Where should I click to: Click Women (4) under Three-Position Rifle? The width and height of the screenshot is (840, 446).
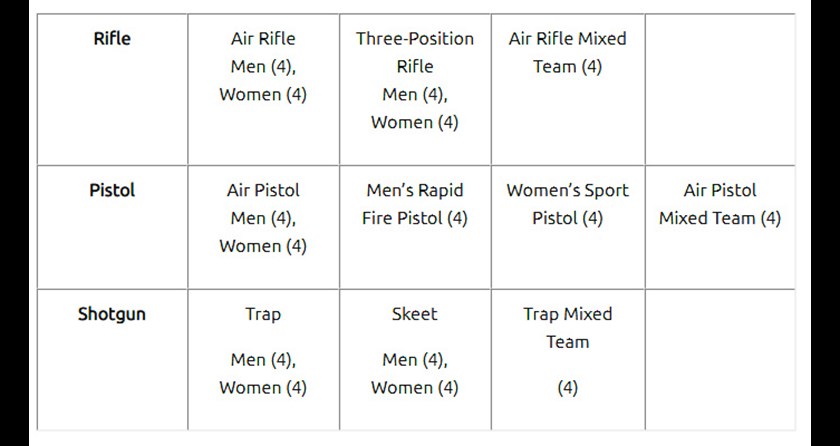tap(415, 123)
